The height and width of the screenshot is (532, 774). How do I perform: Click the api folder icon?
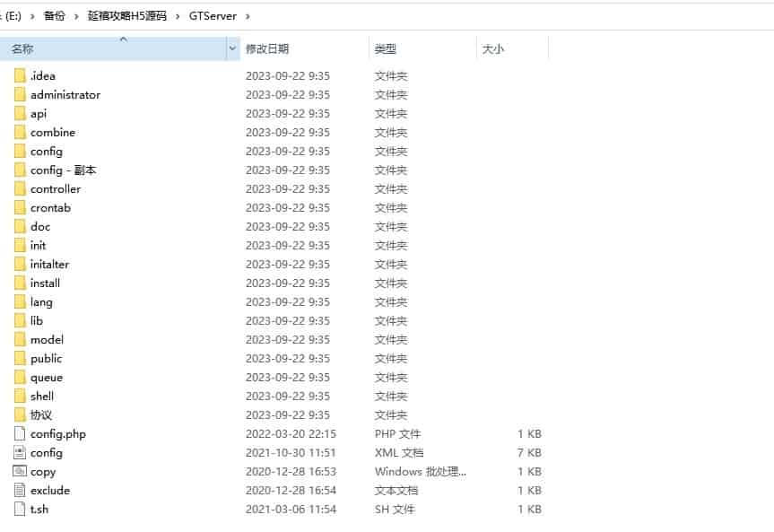[x=20, y=113]
